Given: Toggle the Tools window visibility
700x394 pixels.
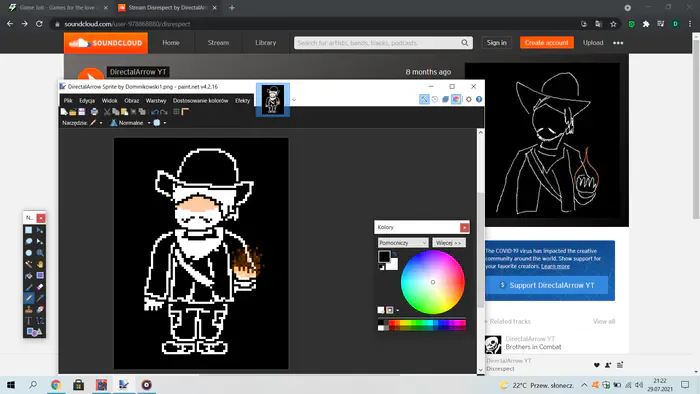Looking at the screenshot, I should pyautogui.click(x=424, y=99).
